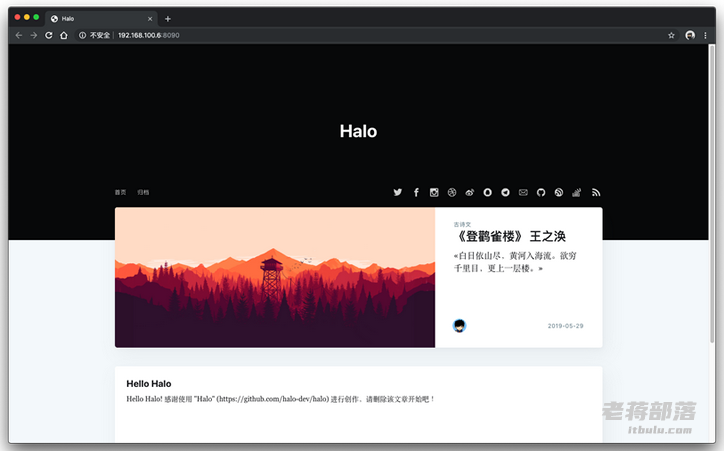The height and width of the screenshot is (451, 724).
Task: Open the 古诗文 category link
Action: (x=462, y=224)
